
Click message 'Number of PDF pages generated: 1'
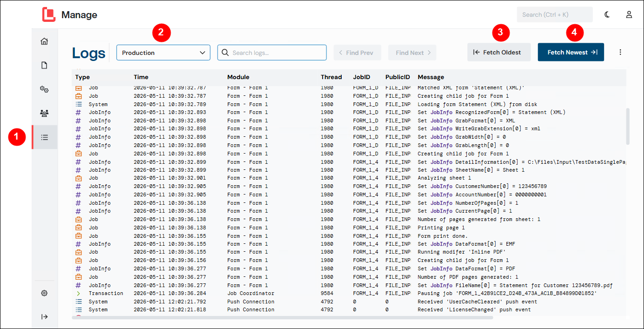[x=467, y=277]
